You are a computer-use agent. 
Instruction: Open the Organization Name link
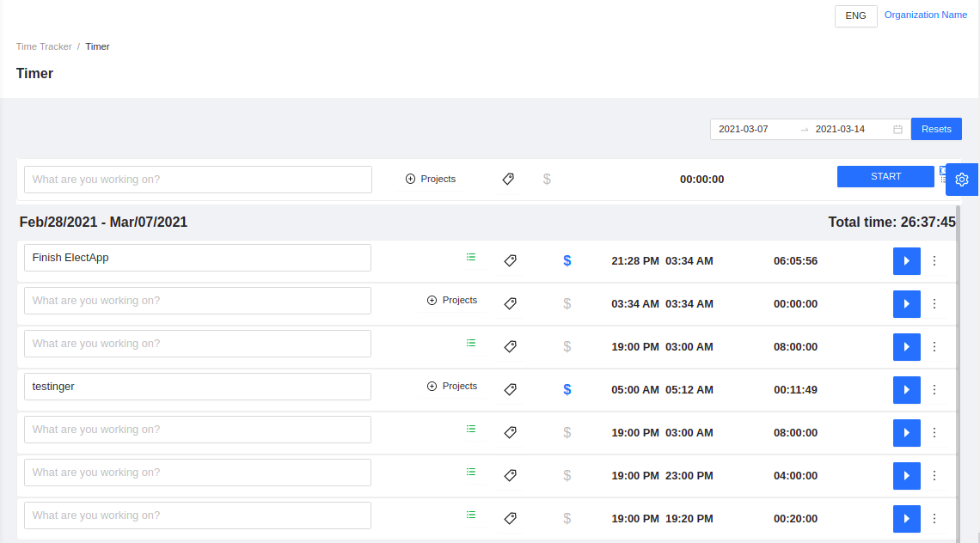pos(926,15)
